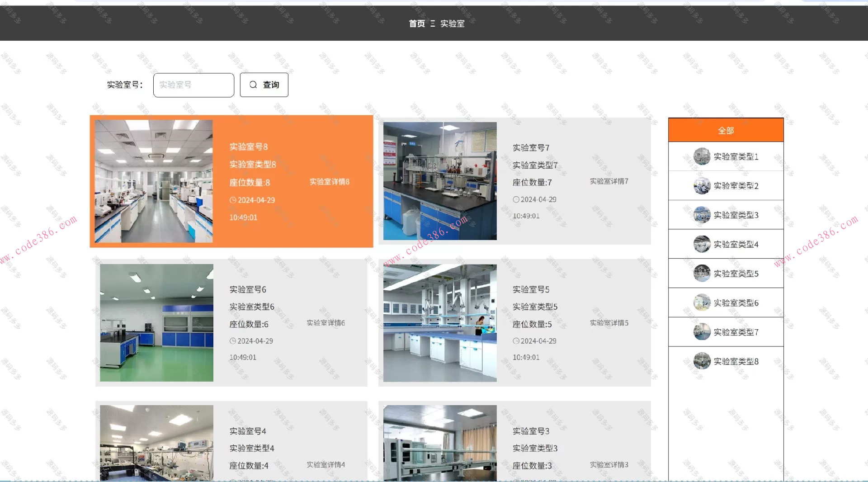Viewport: 868px width, 482px height.
Task: Select the 全部 category tab
Action: pyautogui.click(x=726, y=130)
